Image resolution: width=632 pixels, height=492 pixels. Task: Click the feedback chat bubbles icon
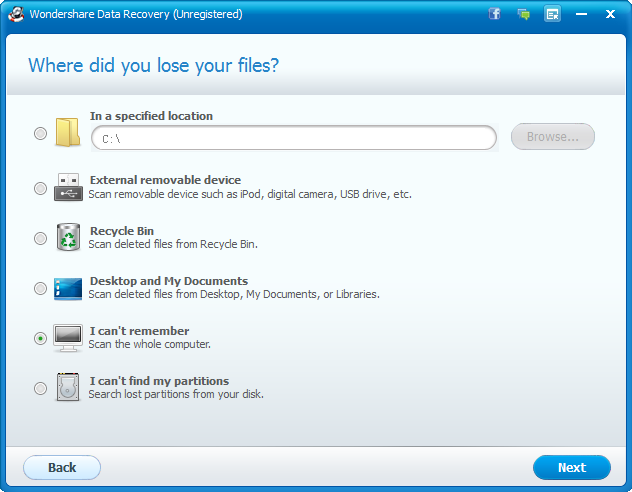point(523,14)
